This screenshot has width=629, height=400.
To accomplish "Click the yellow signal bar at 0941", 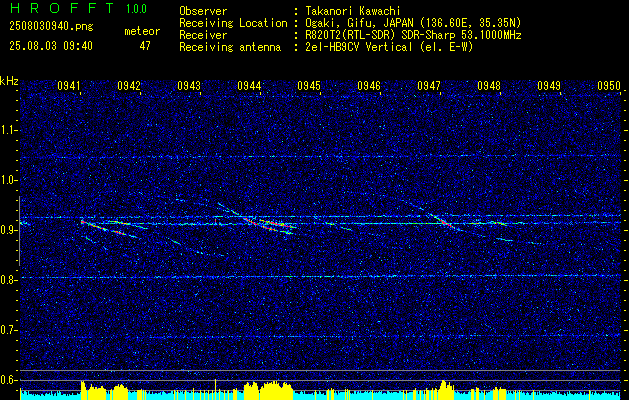I will [83, 390].
